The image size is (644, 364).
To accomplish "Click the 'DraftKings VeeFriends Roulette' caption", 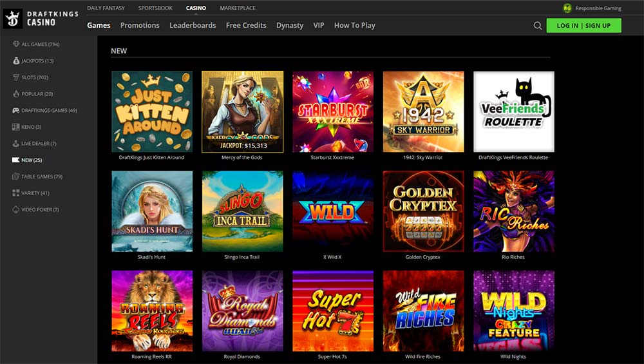I will coord(513,157).
